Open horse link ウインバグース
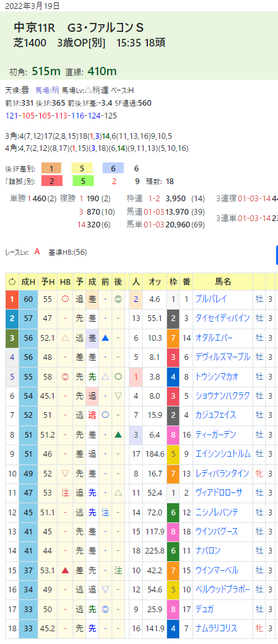Viewport: 278px width, 644px height. pyautogui.click(x=217, y=531)
